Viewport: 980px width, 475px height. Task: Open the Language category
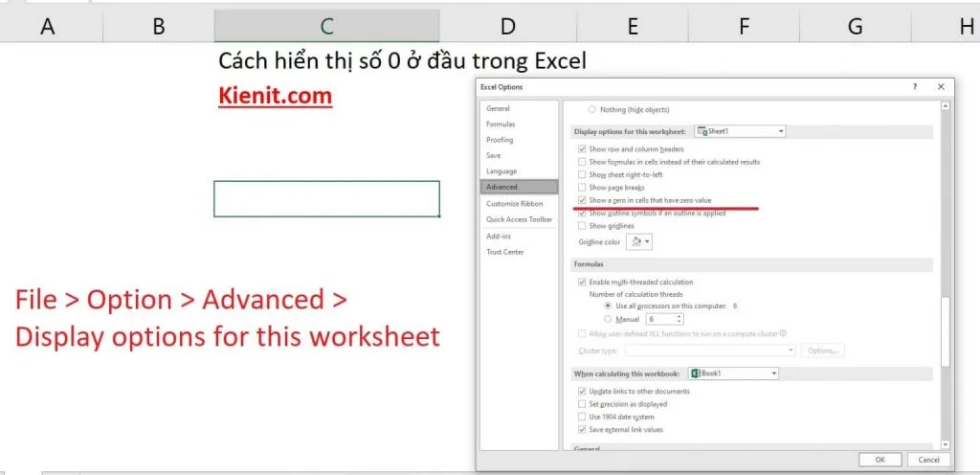[x=501, y=171]
